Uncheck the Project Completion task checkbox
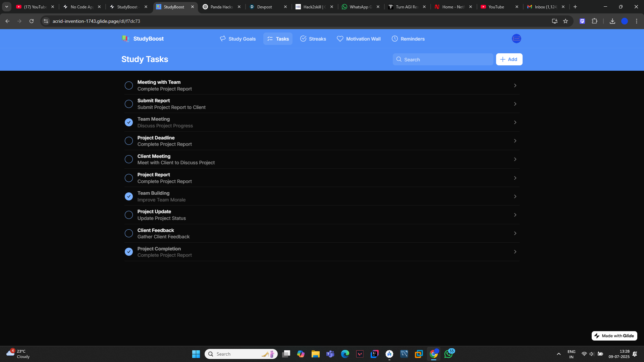 point(129,252)
